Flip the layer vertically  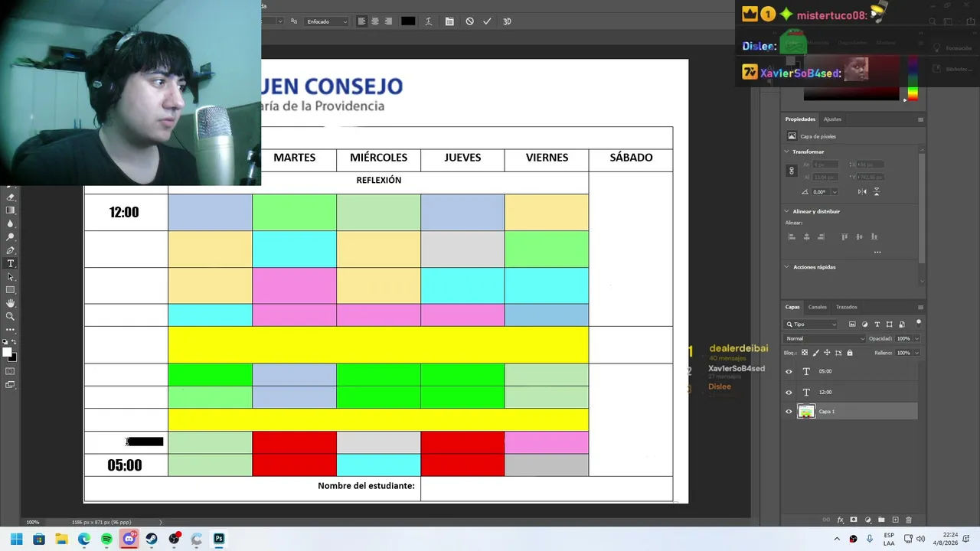877,191
